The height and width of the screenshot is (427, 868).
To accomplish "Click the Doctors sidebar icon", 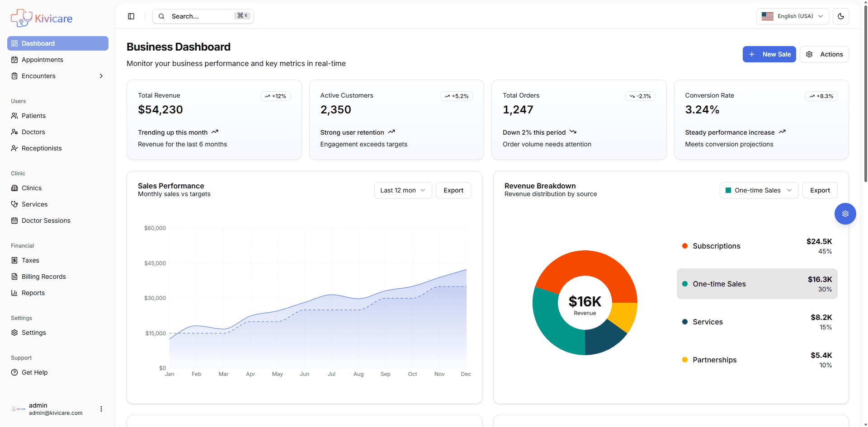I will (14, 131).
